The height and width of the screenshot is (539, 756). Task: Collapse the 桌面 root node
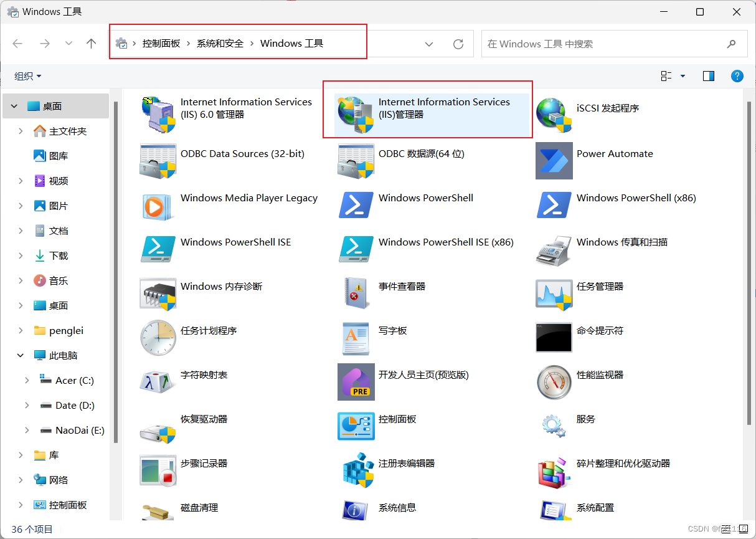click(14, 106)
